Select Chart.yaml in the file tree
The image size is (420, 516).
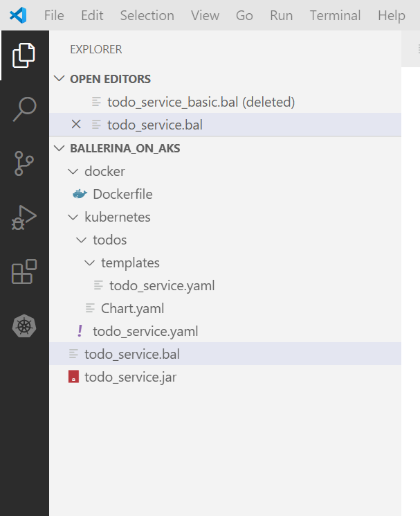[x=131, y=309]
